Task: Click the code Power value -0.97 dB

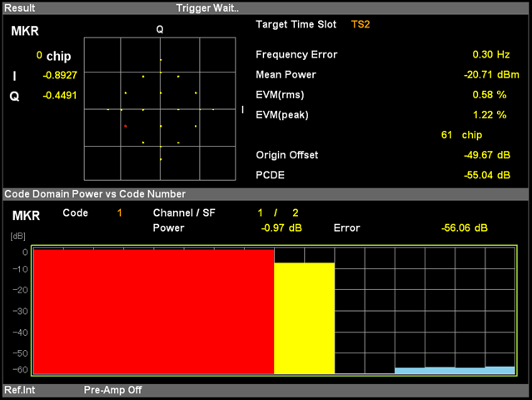Action: pyautogui.click(x=281, y=227)
